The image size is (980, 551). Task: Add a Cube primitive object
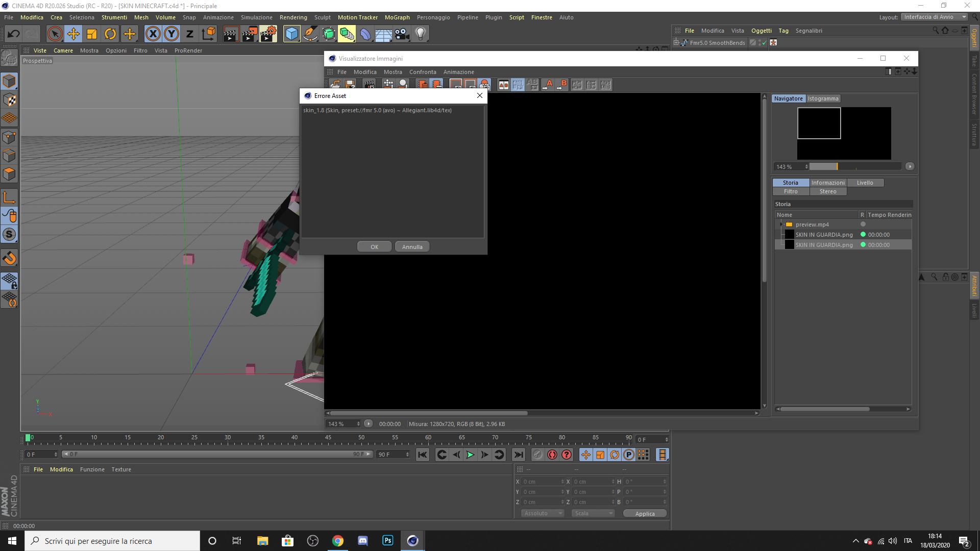click(291, 34)
